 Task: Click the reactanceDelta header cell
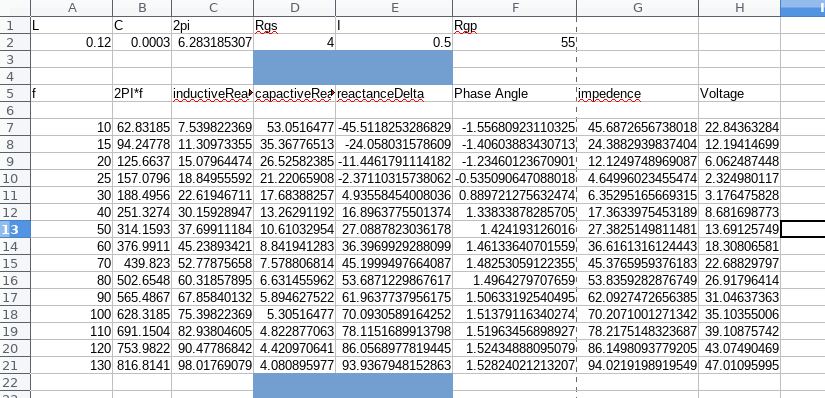tap(394, 93)
